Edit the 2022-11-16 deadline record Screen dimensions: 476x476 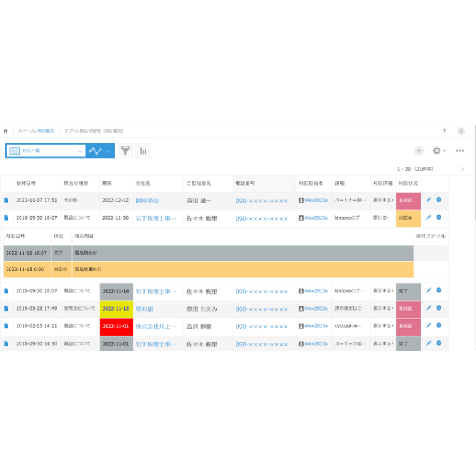[x=428, y=290]
